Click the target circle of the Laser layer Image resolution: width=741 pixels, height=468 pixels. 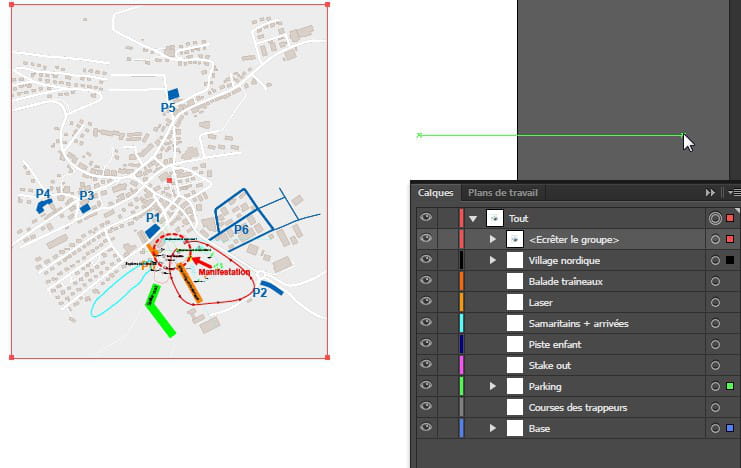coord(714,302)
